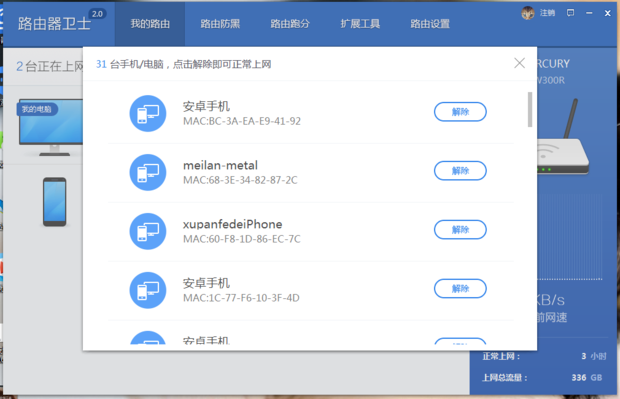This screenshot has width=620, height=399.
Task: Open the 路由设置 tab
Action: coord(430,24)
